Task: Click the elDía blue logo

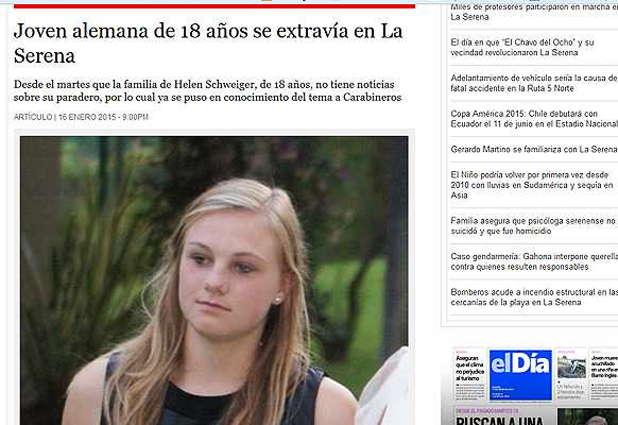Action: point(520,375)
